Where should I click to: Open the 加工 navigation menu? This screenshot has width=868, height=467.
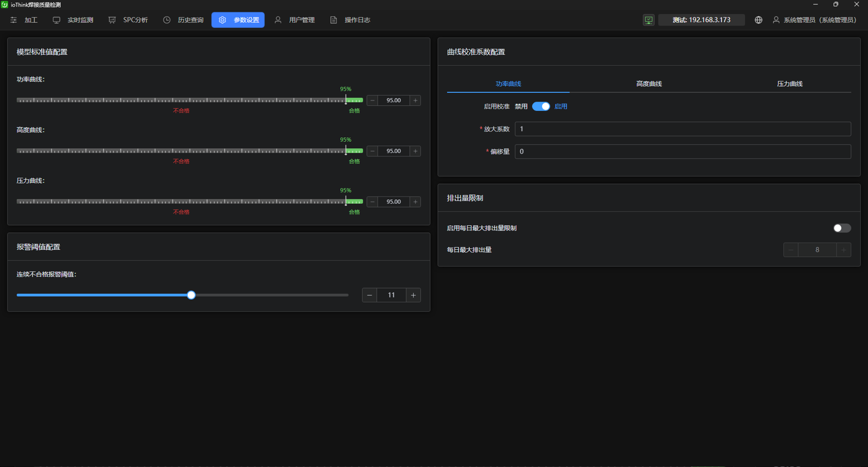[24, 20]
